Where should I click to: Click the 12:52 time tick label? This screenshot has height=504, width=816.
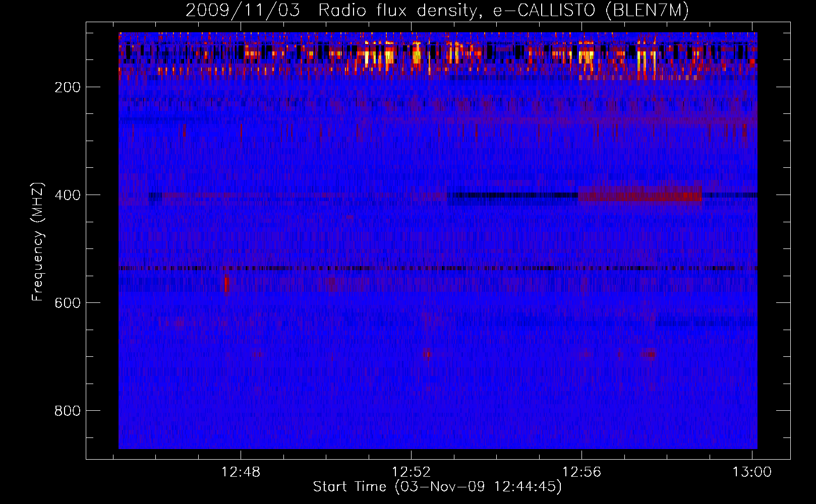point(411,472)
